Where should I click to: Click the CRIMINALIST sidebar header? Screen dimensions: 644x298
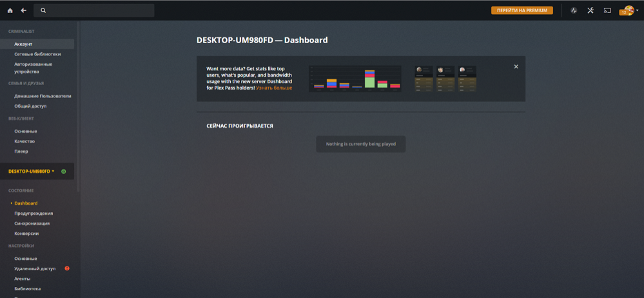21,31
